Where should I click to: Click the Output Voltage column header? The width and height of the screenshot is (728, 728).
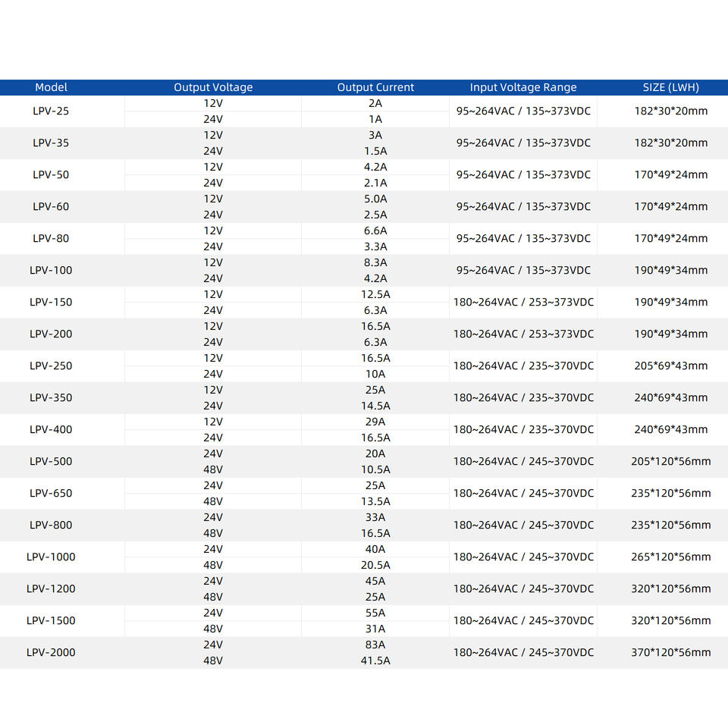[x=213, y=87]
